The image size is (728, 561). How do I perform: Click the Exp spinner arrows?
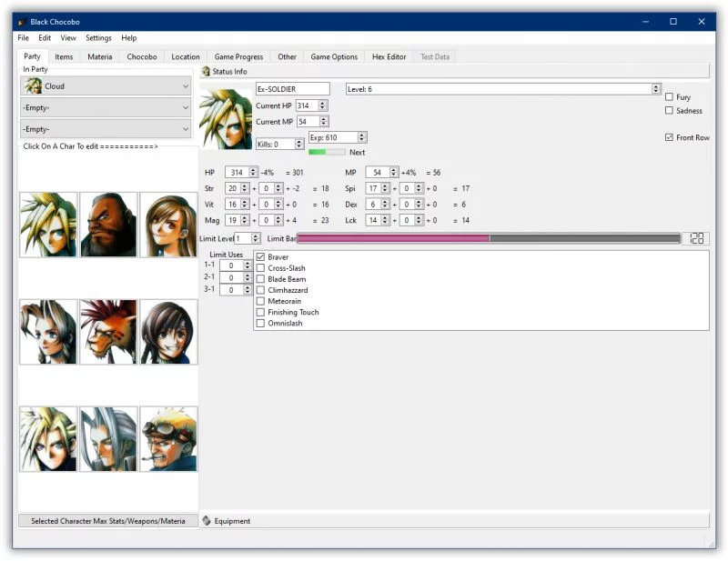point(361,137)
